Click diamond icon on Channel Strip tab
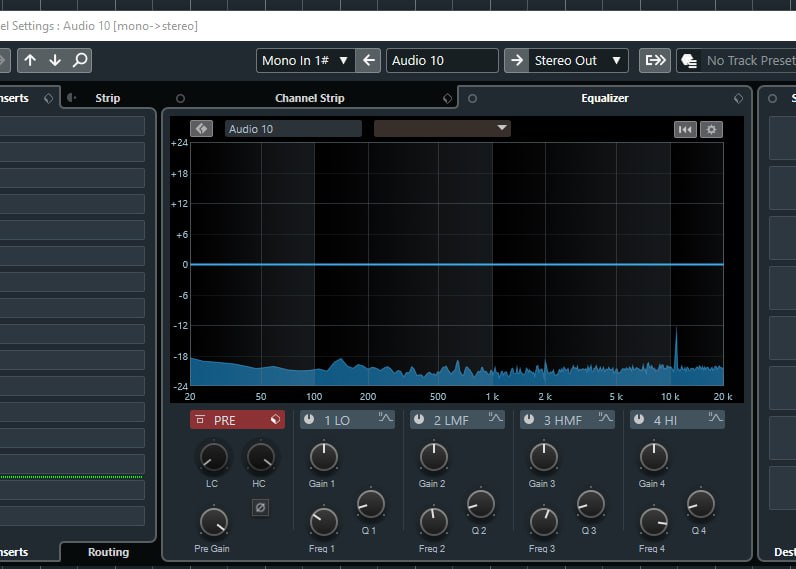 pyautogui.click(x=447, y=98)
